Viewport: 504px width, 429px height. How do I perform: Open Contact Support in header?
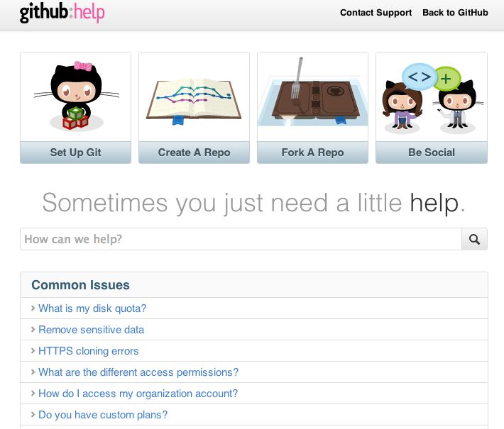click(376, 13)
